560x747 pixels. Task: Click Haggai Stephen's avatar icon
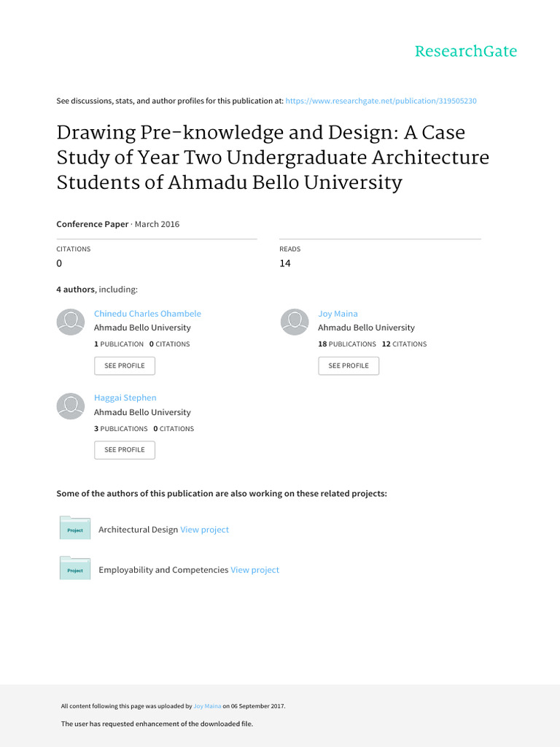point(71,406)
